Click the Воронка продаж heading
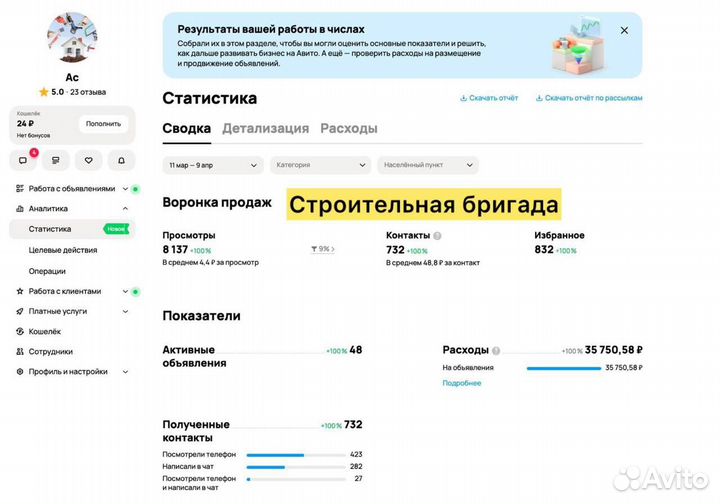This screenshot has width=720, height=504. click(x=217, y=202)
